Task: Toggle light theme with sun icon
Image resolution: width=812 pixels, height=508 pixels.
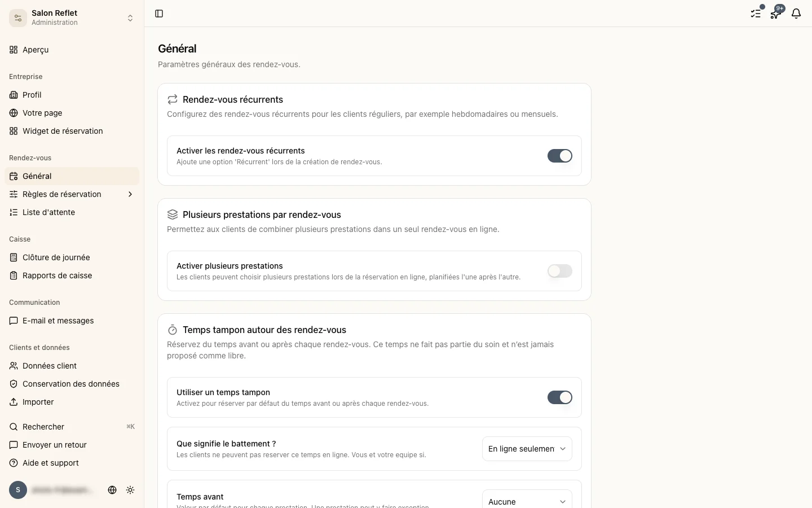Action: pos(130,490)
